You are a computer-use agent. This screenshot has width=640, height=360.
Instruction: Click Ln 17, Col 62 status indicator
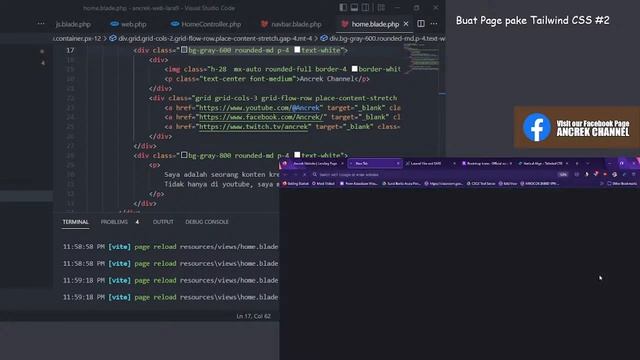click(253, 316)
